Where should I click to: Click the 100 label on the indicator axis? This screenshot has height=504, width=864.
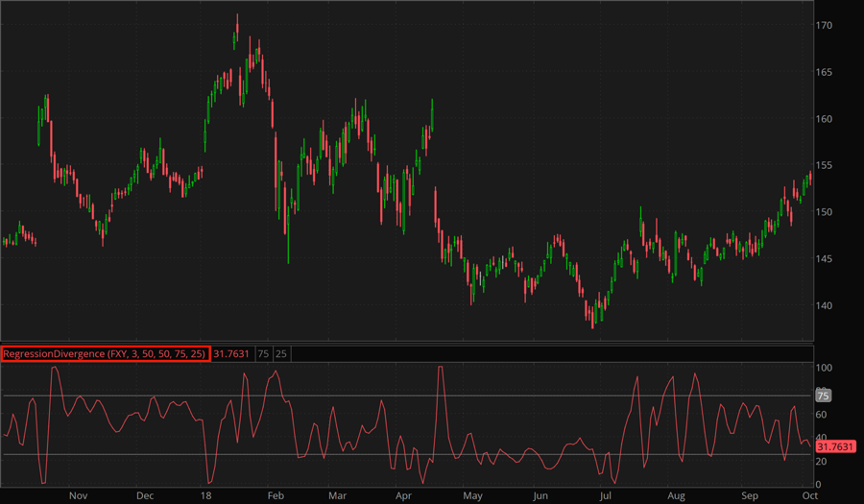tap(825, 368)
